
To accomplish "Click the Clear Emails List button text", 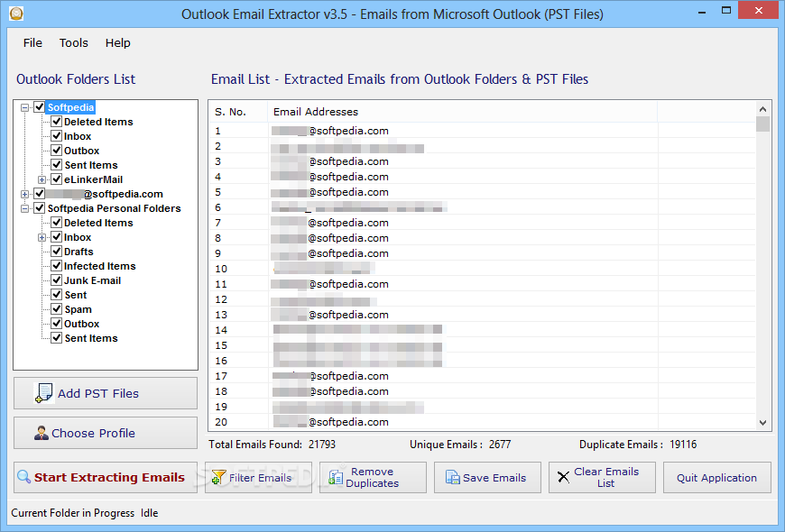I will pos(605,478).
